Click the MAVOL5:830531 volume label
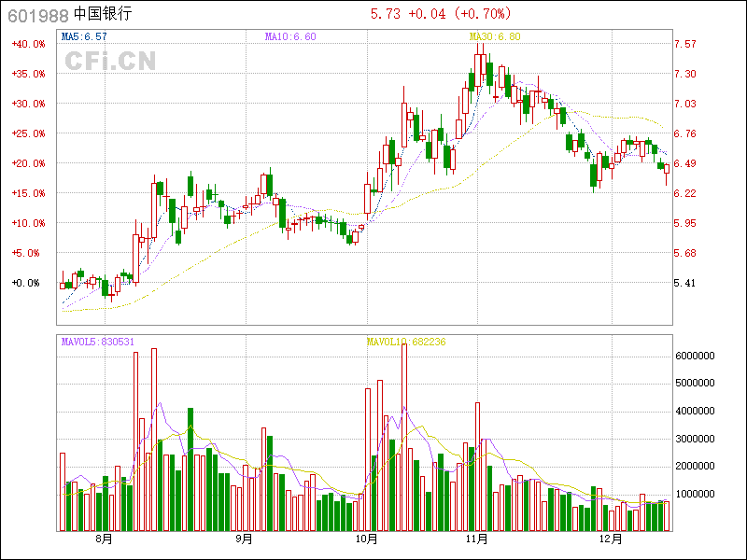Image resolution: width=747 pixels, height=560 pixels. [98, 342]
